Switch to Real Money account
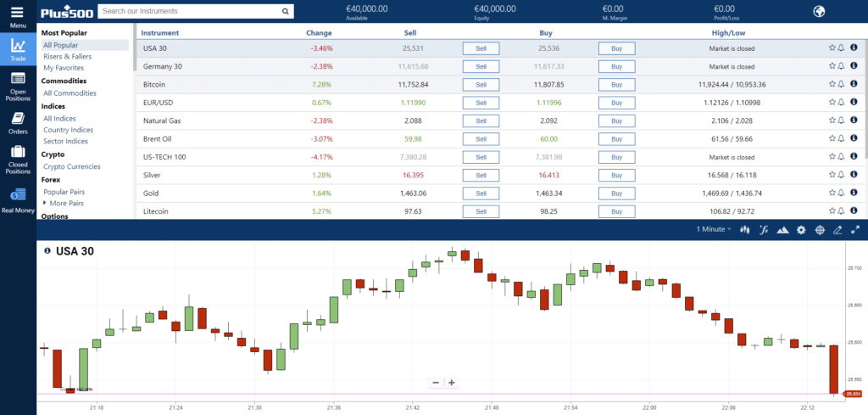868x415 pixels. 18,201
